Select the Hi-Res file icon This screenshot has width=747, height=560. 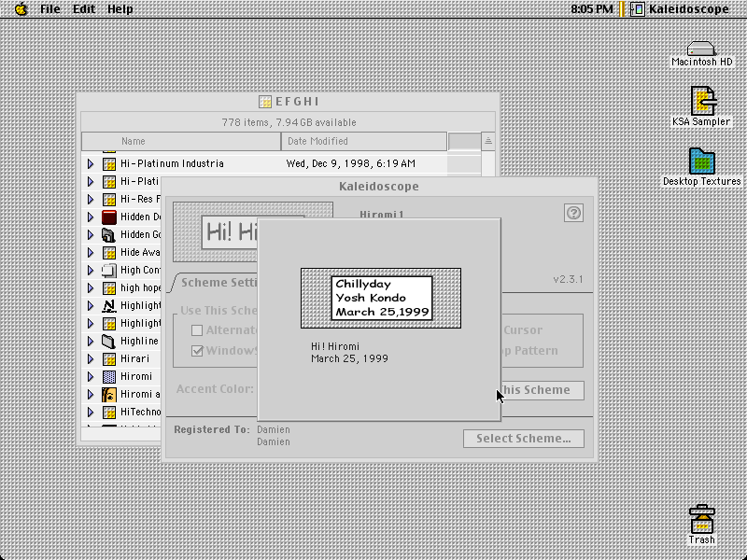[109, 199]
